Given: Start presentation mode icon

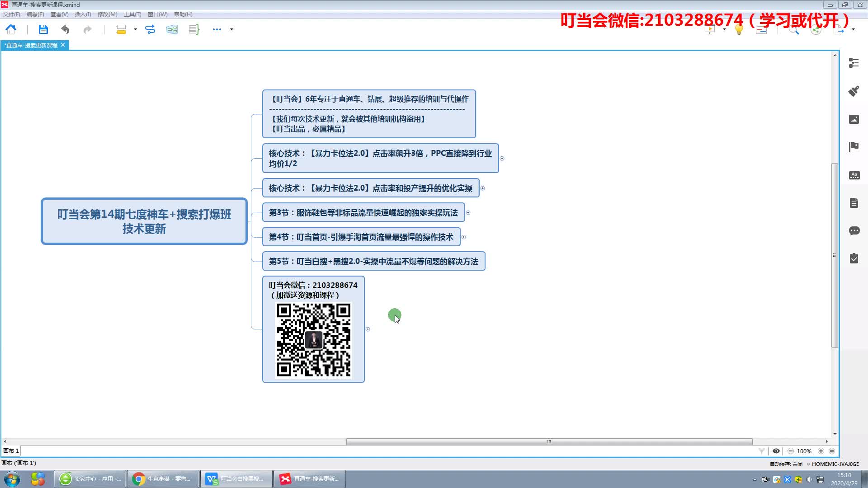Looking at the screenshot, I should pos(710,30).
